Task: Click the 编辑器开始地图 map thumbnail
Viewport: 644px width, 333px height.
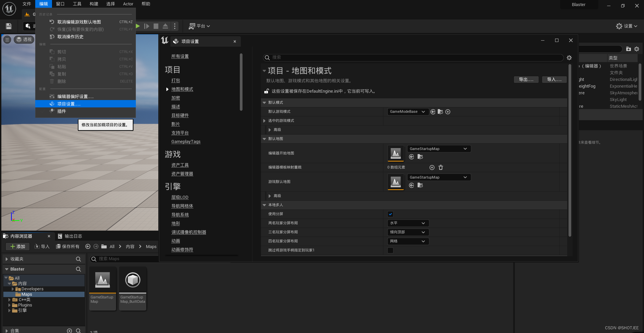Action: coord(396,153)
